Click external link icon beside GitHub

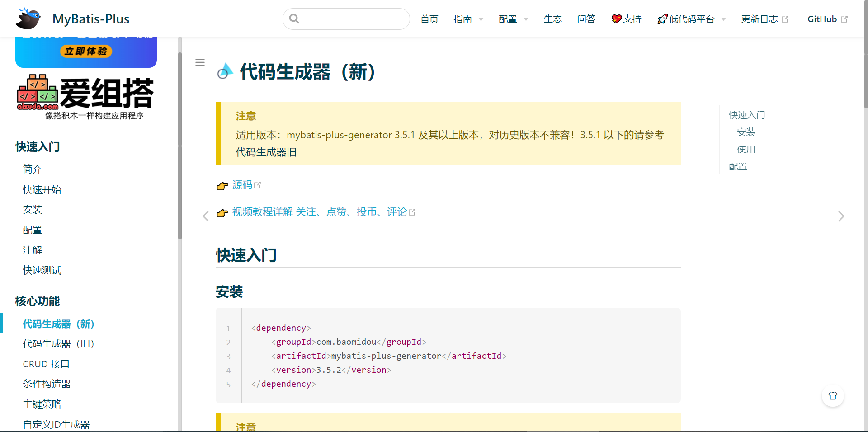844,19
